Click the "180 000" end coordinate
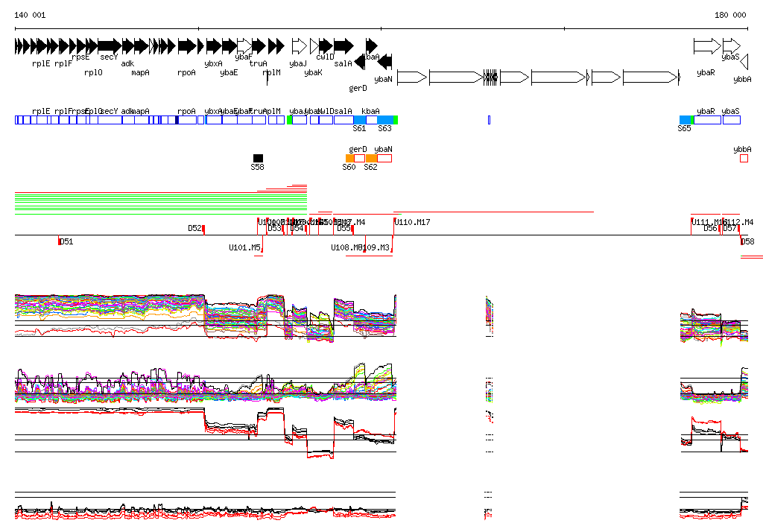 tap(730, 15)
